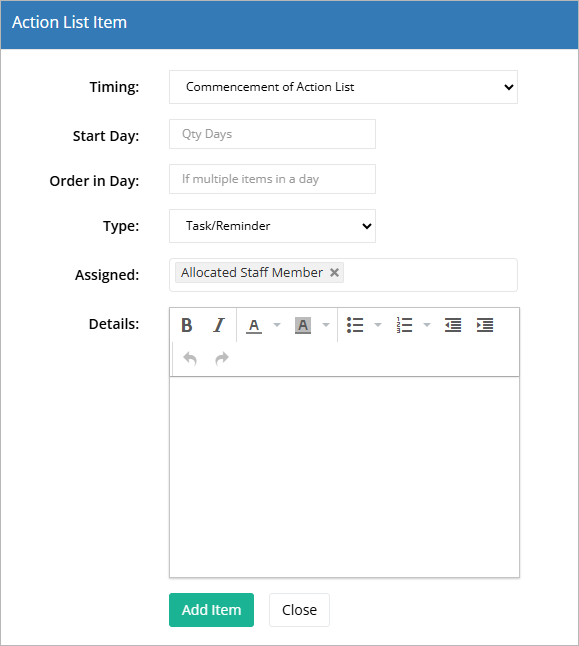Apply background highlight color A icon

[303, 325]
